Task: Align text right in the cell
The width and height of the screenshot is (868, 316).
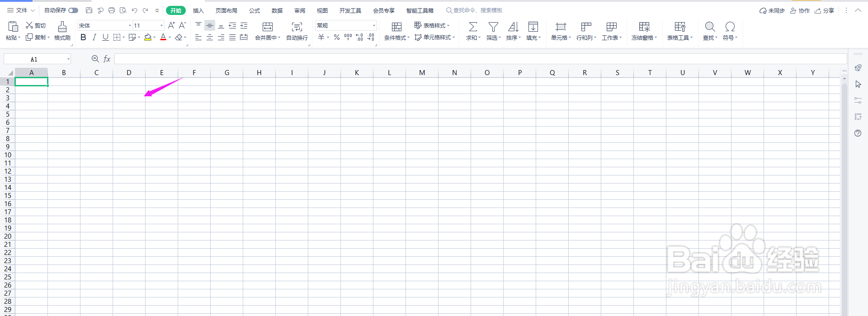Action: (x=221, y=38)
